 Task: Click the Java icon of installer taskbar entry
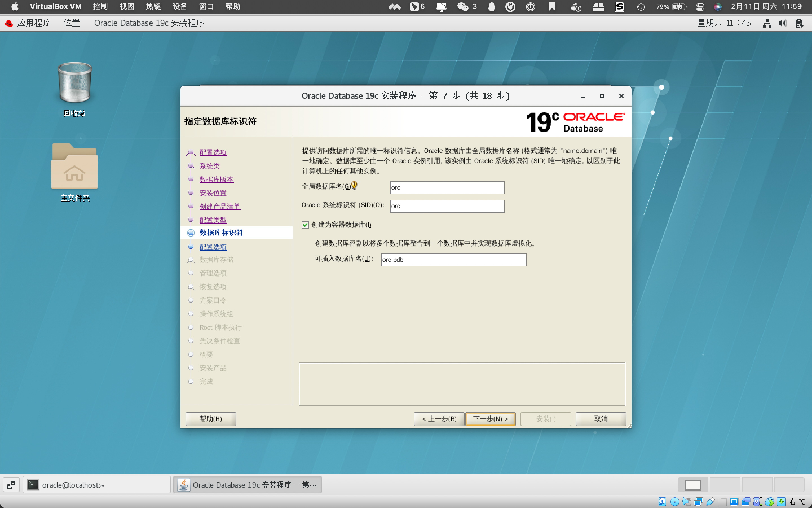(x=184, y=485)
